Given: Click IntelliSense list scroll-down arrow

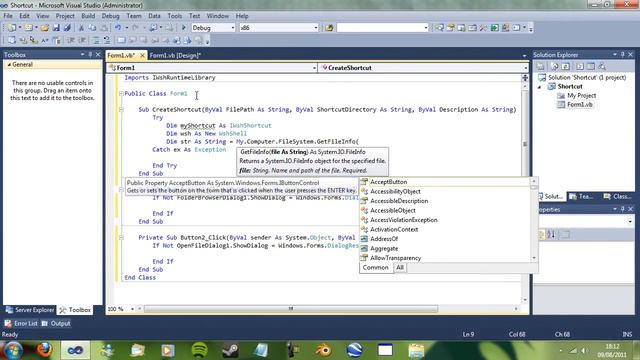Looking at the screenshot, I should tap(534, 258).
